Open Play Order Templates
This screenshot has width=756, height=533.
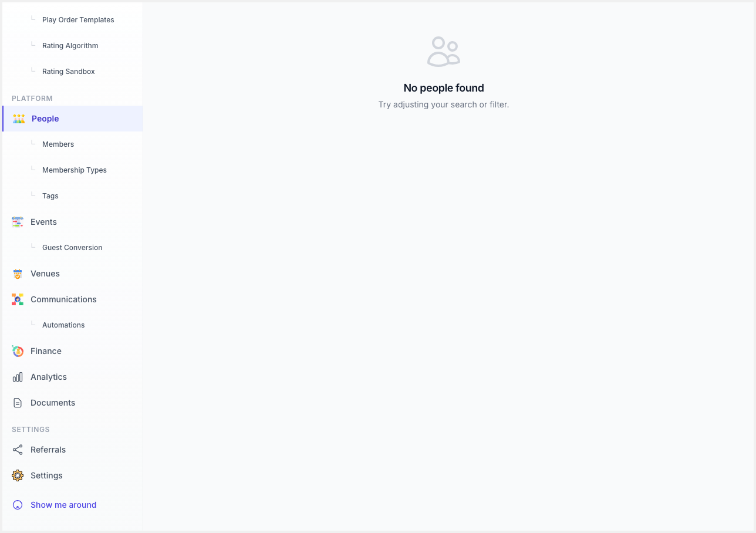[x=78, y=20]
